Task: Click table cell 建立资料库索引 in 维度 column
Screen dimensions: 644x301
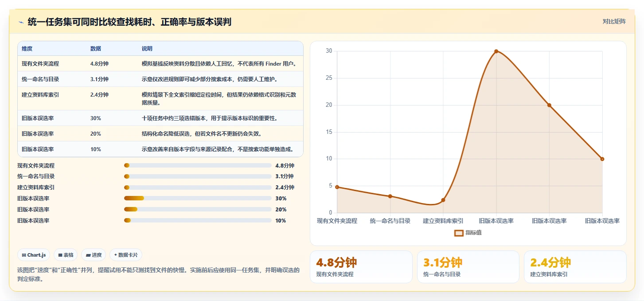Action: 40,94
